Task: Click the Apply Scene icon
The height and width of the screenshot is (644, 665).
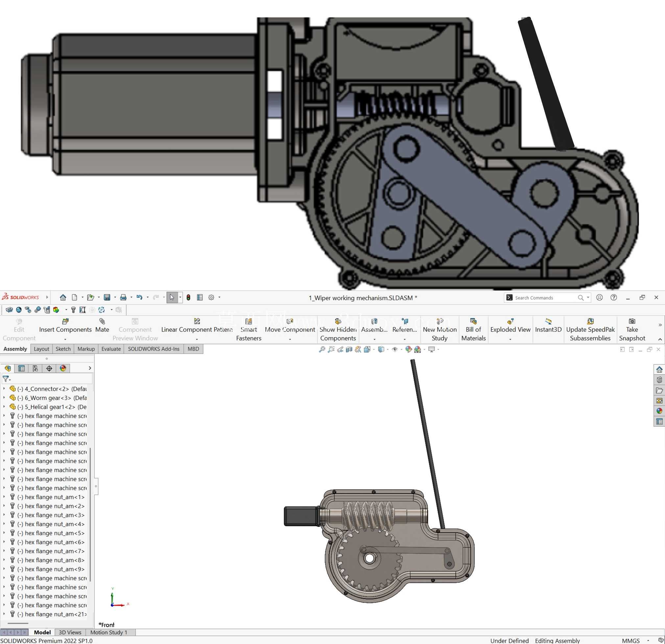Action: point(418,349)
